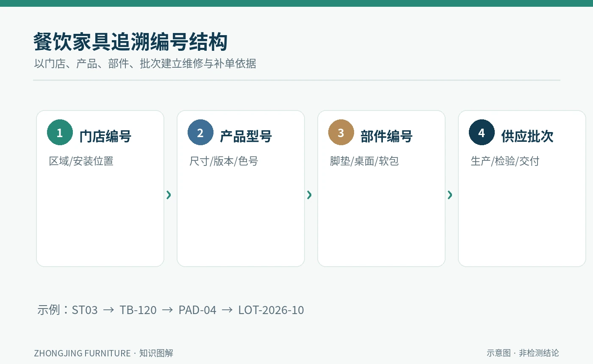Image resolution: width=593 pixels, height=364 pixels.
Task: Select the 供应批次 card heading
Action: tap(527, 136)
